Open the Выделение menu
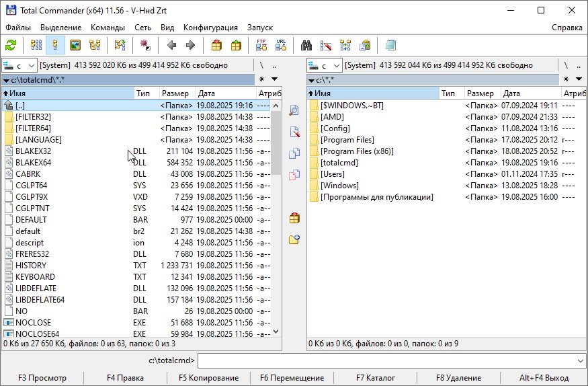The image size is (588, 386). pos(60,28)
